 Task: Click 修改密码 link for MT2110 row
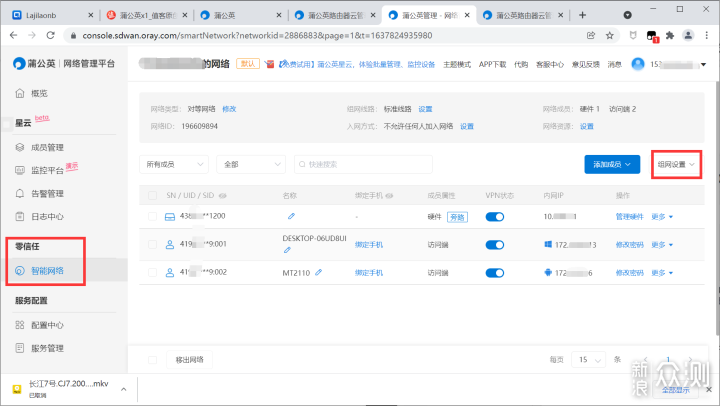click(x=630, y=273)
